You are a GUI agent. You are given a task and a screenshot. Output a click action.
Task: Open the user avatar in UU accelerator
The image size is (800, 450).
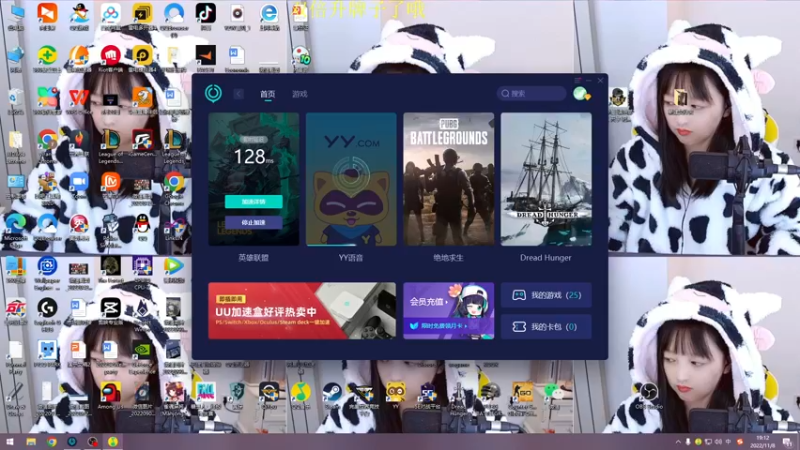(581, 93)
